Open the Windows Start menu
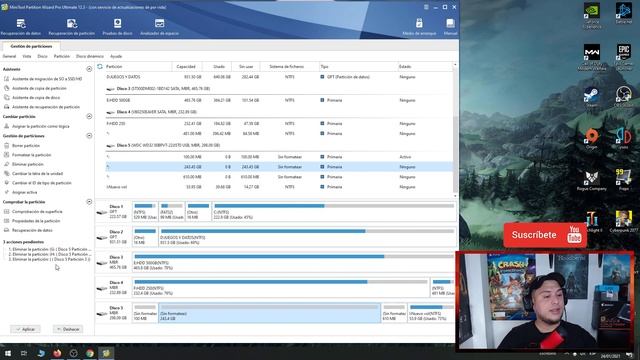640x360 pixels. [7, 353]
